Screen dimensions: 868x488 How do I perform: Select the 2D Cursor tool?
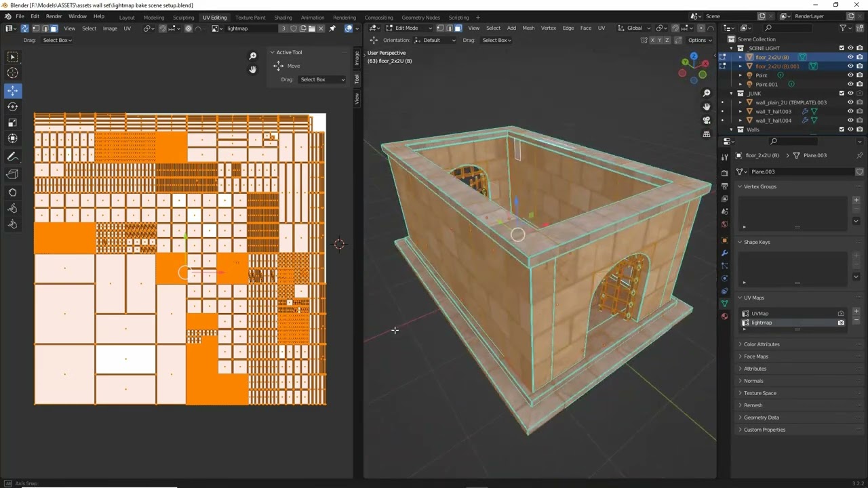tap(13, 73)
